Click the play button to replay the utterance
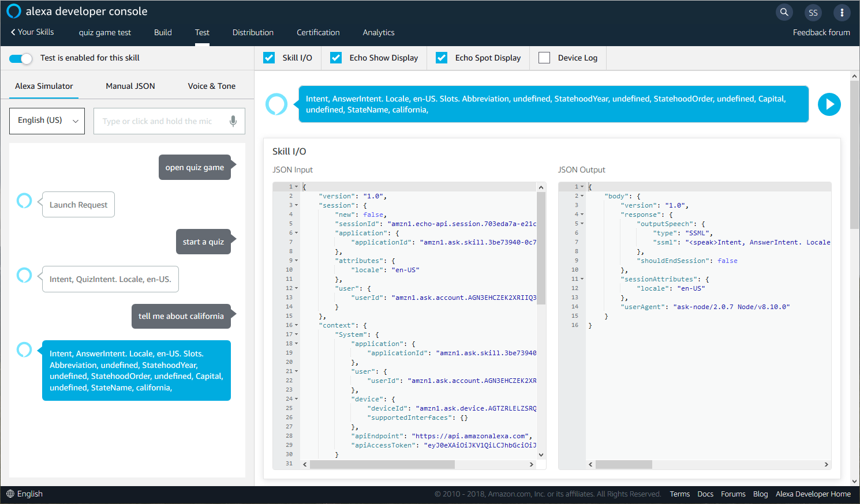Viewport: 860px width, 504px height. (x=829, y=104)
